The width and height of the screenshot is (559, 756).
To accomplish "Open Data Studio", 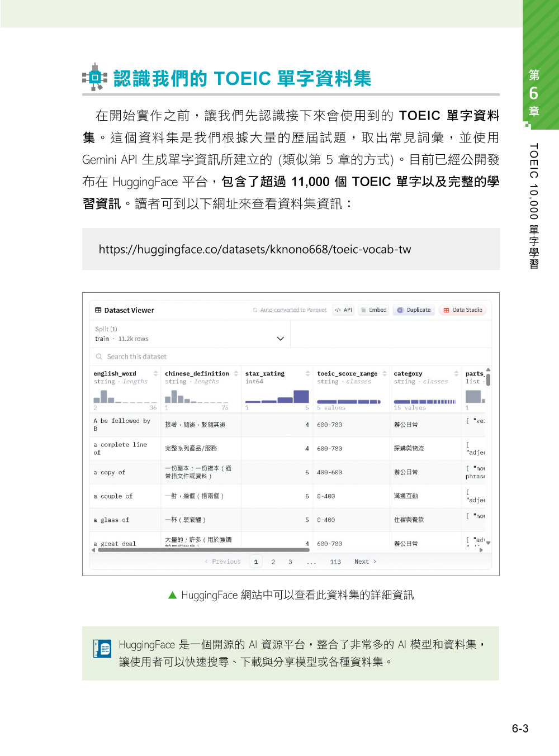I will 463,310.
